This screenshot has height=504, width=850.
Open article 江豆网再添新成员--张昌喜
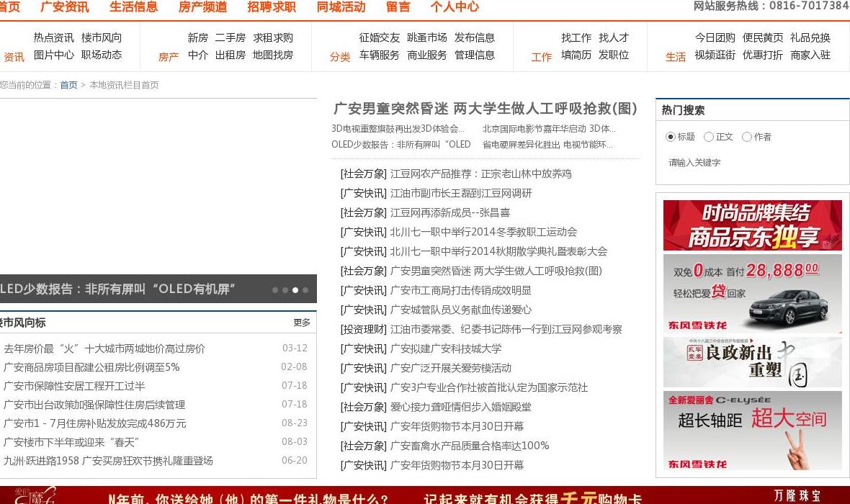pos(450,213)
